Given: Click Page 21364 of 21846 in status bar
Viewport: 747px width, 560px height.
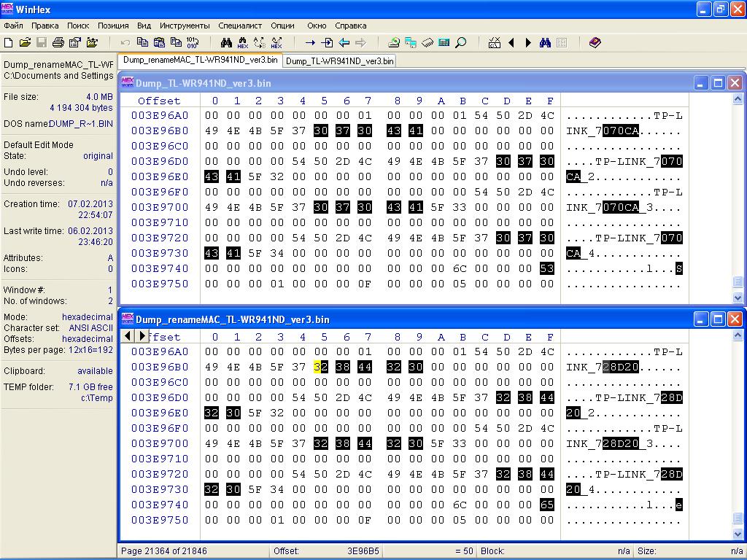Looking at the screenshot, I should click(x=164, y=551).
